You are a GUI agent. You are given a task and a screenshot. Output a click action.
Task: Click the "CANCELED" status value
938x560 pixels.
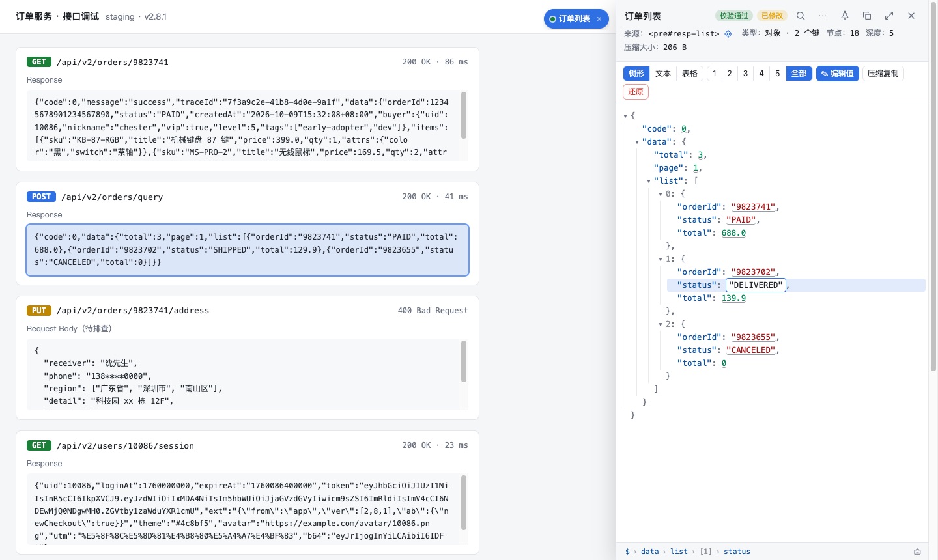751,350
